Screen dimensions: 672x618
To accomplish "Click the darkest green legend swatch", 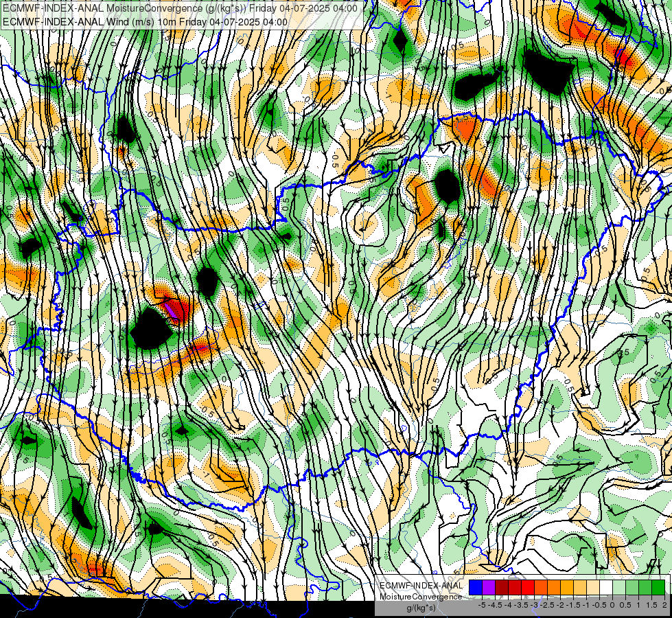I will 658,588.
